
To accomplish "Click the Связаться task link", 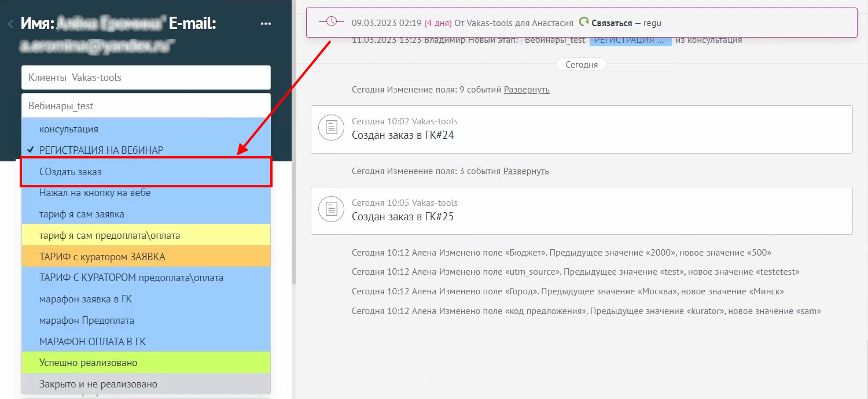I will 611,23.
